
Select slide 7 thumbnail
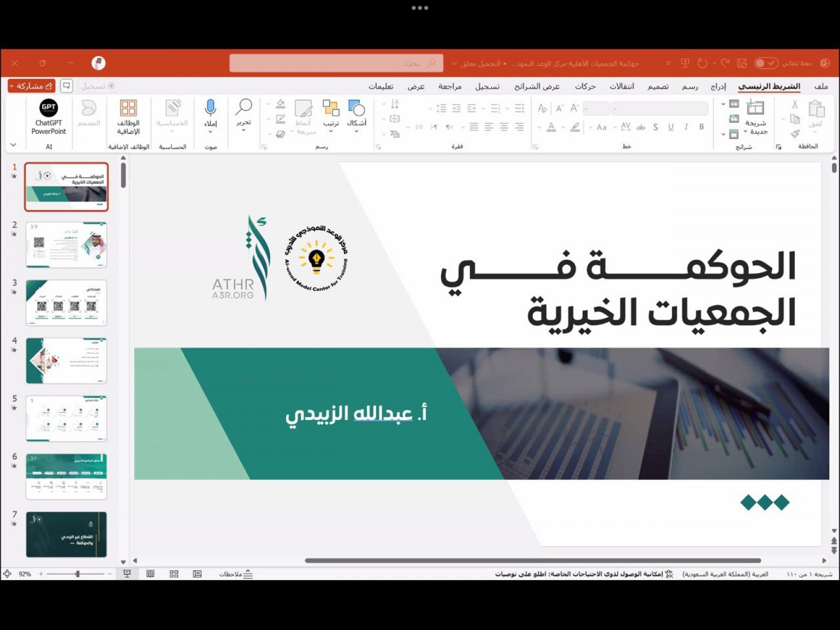(66, 534)
